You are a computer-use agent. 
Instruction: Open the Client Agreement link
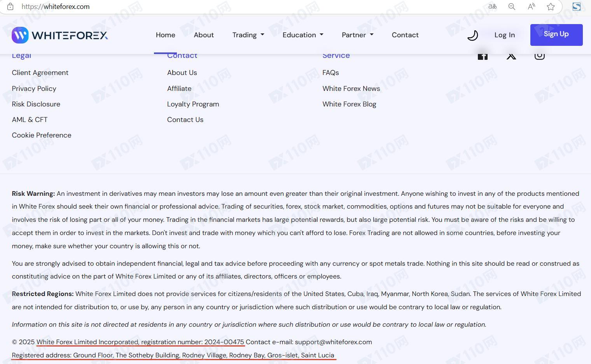(40, 73)
